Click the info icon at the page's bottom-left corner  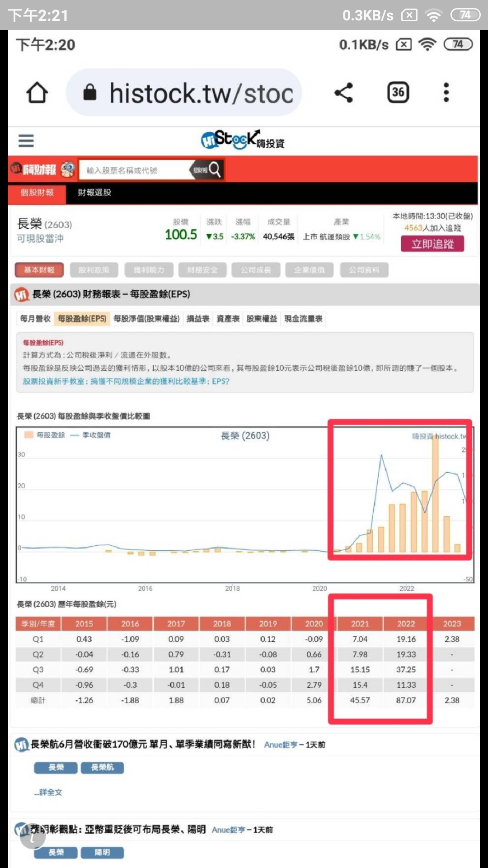33,837
